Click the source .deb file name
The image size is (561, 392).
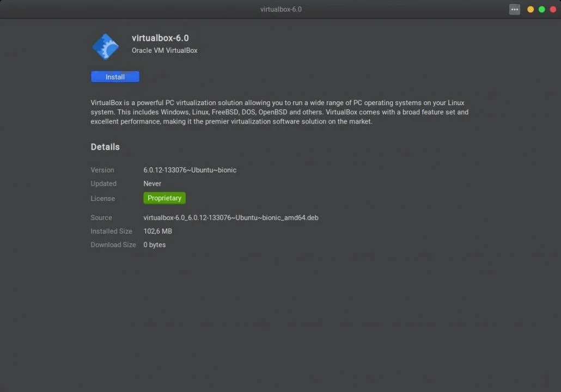click(231, 217)
